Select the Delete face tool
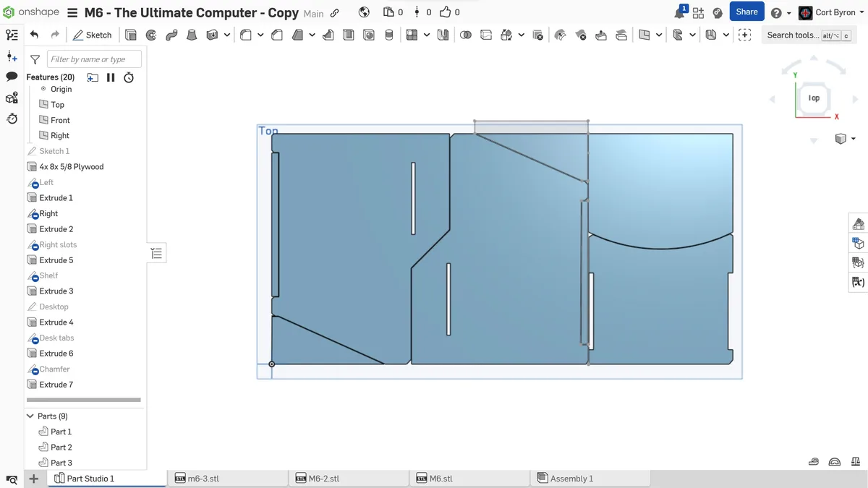The image size is (868, 488). [x=580, y=35]
